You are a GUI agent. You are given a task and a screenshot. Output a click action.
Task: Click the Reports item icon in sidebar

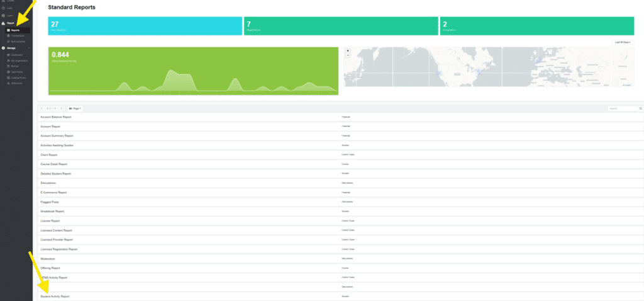(x=9, y=30)
